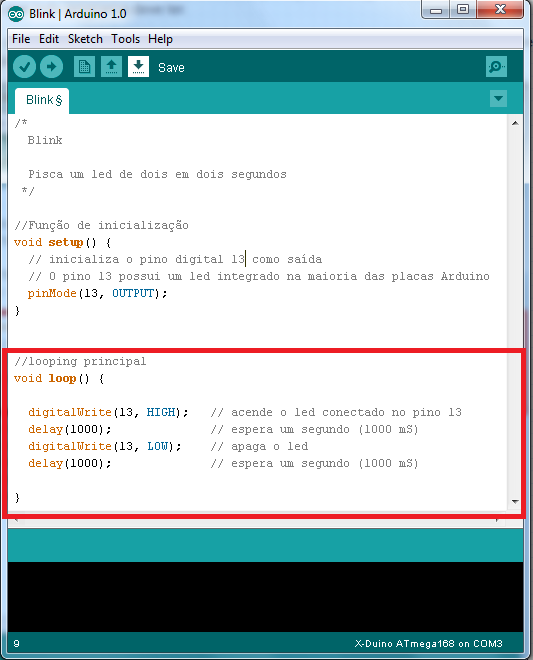The width and height of the screenshot is (533, 660).
Task: Open the Sketch menu
Action: click(x=85, y=39)
